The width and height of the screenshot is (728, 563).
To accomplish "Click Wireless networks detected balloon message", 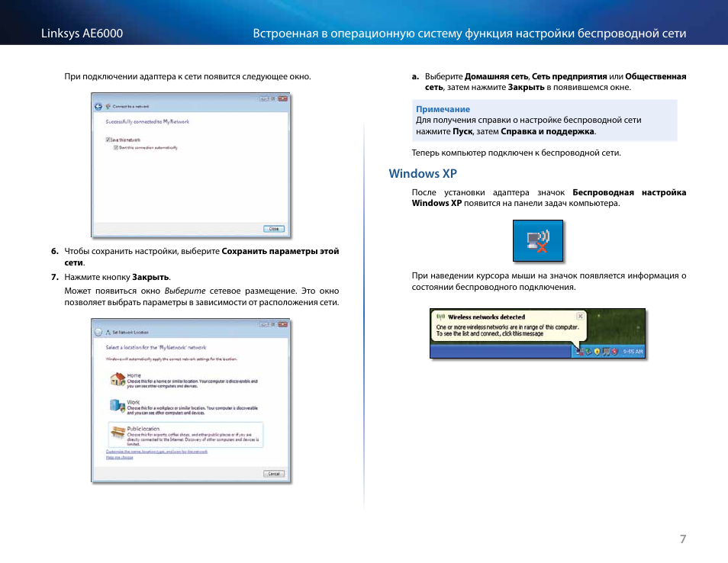I will click(507, 330).
